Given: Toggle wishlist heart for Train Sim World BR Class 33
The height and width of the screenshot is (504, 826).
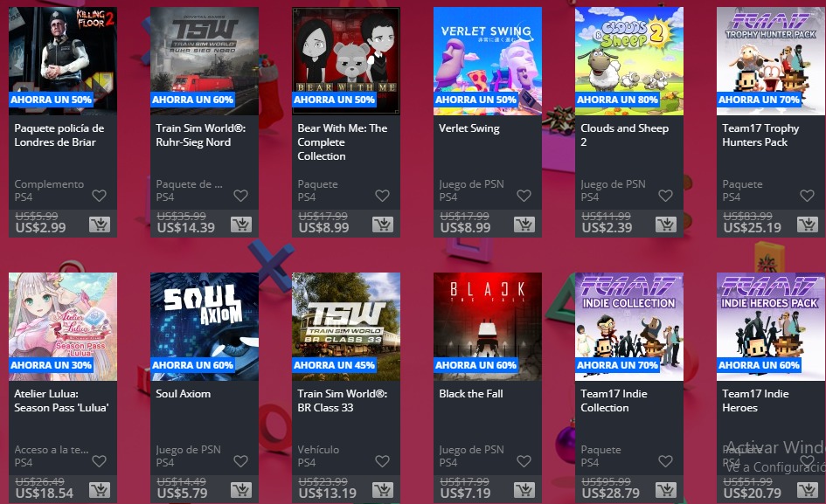Looking at the screenshot, I should coord(383,461).
